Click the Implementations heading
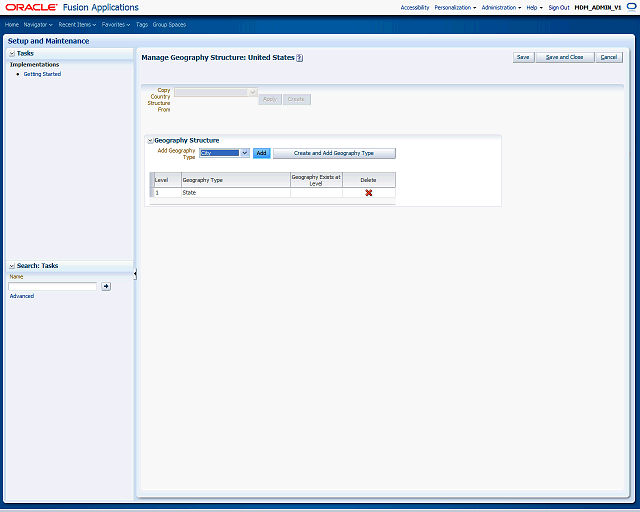640x512 pixels. [x=34, y=65]
